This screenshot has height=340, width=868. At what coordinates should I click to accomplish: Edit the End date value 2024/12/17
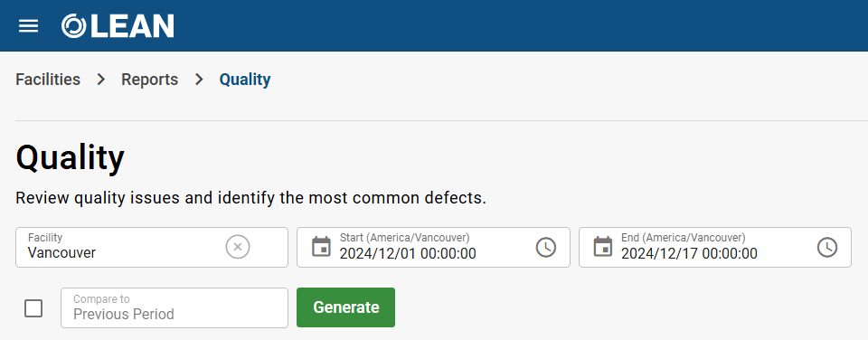click(689, 254)
